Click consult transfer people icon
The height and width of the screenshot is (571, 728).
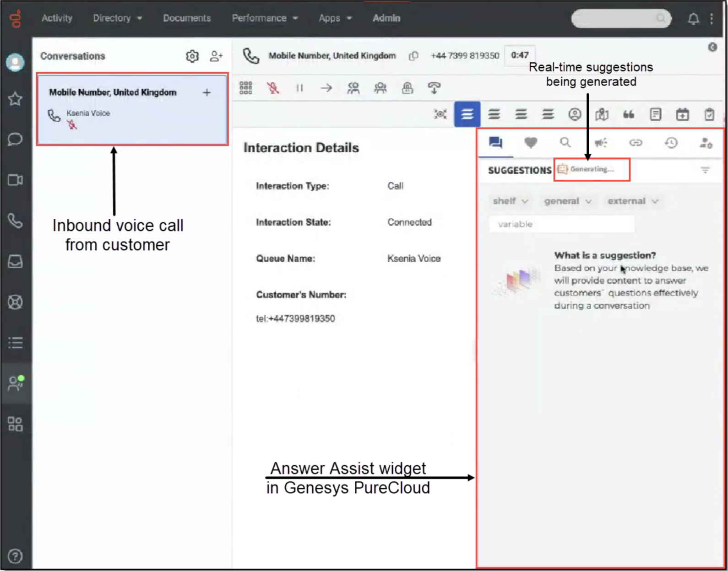(x=353, y=88)
